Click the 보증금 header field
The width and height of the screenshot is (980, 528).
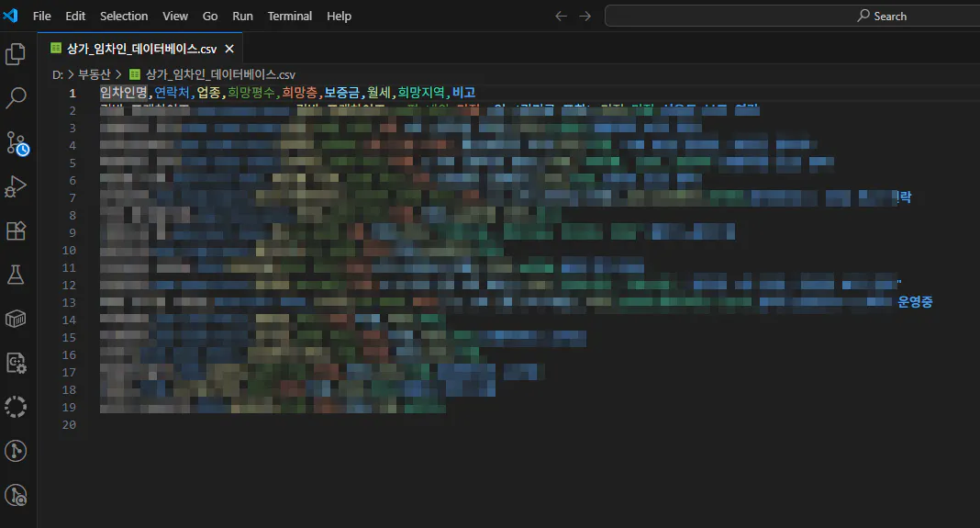pyautogui.click(x=342, y=93)
